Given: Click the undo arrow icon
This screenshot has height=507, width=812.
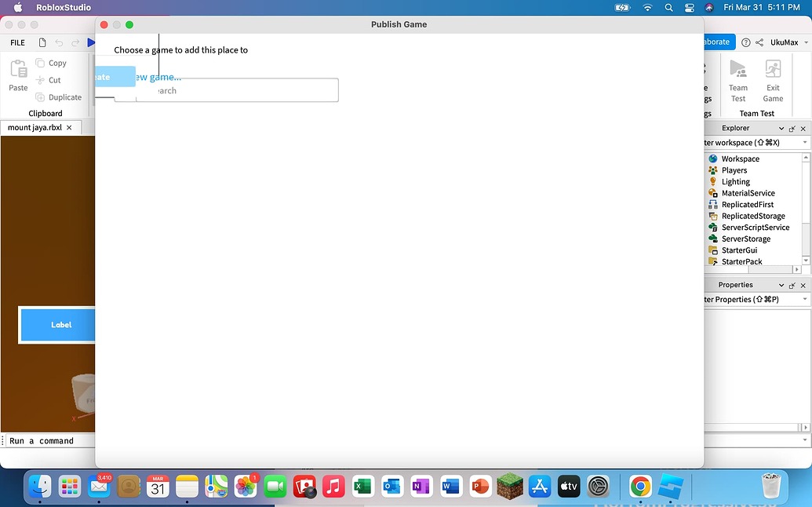Looking at the screenshot, I should pos(59,42).
